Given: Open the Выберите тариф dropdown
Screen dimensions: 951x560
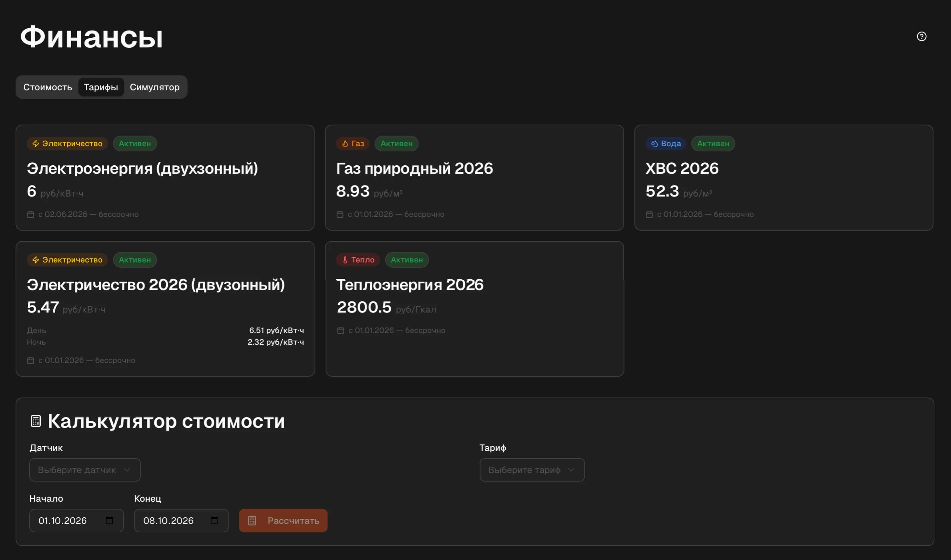Looking at the screenshot, I should 532,470.
